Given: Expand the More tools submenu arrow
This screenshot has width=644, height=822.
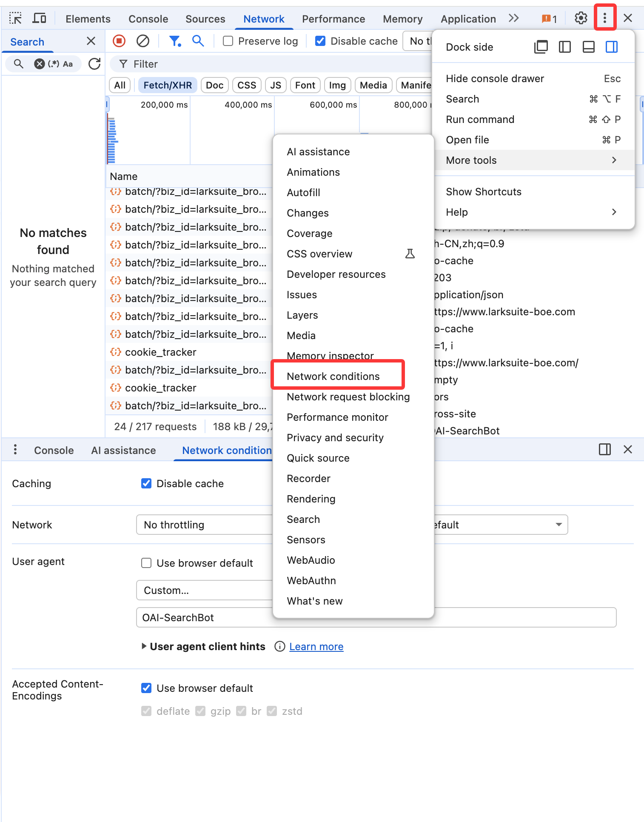Looking at the screenshot, I should (614, 160).
